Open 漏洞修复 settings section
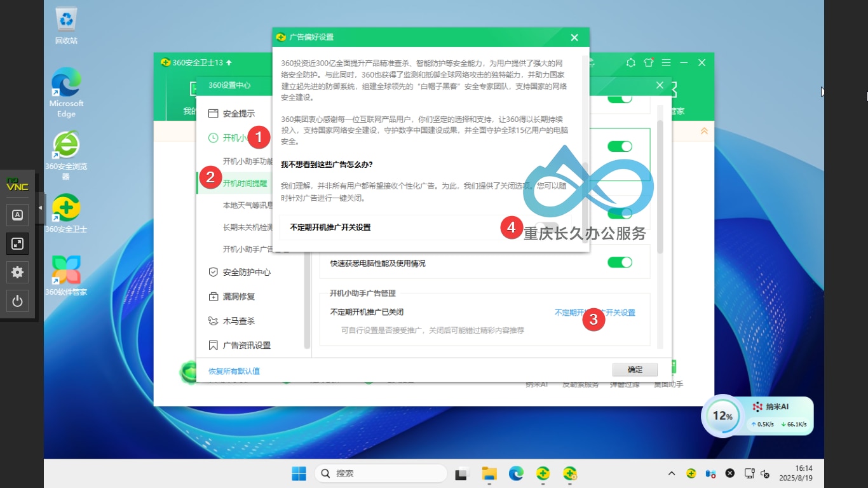Image resolution: width=868 pixels, height=488 pixels. coord(232,296)
